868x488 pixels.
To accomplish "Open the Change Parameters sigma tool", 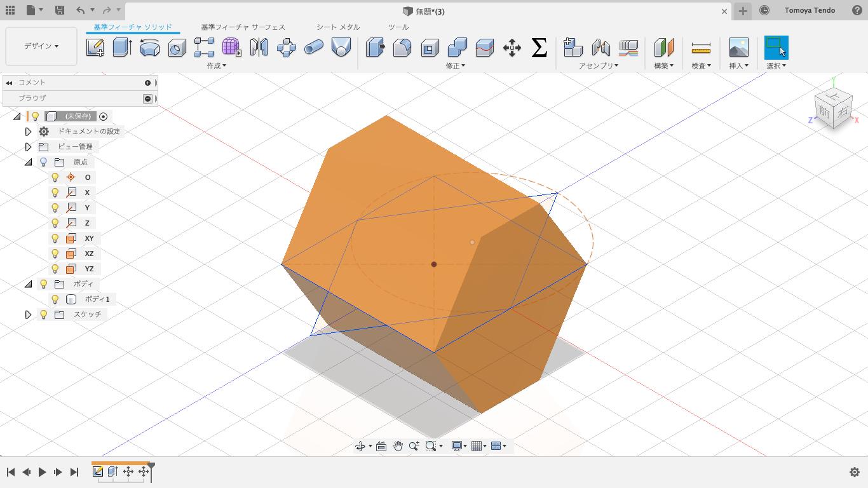I will click(539, 48).
